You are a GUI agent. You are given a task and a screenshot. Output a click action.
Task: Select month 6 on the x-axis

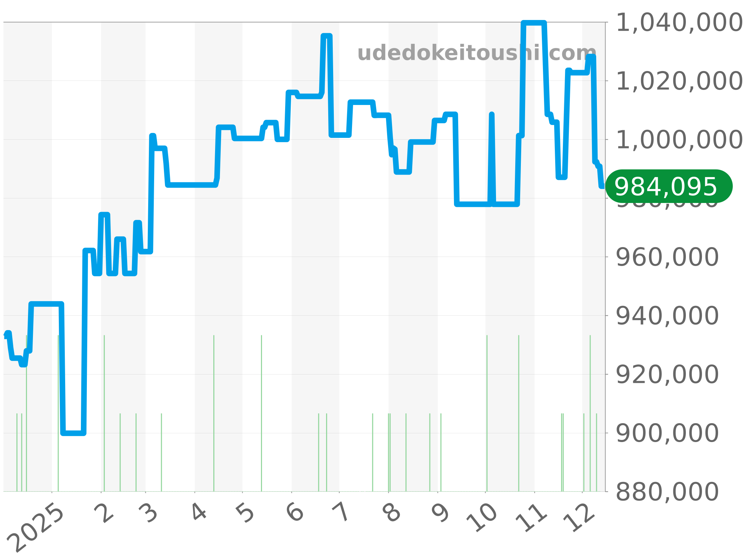(x=295, y=513)
